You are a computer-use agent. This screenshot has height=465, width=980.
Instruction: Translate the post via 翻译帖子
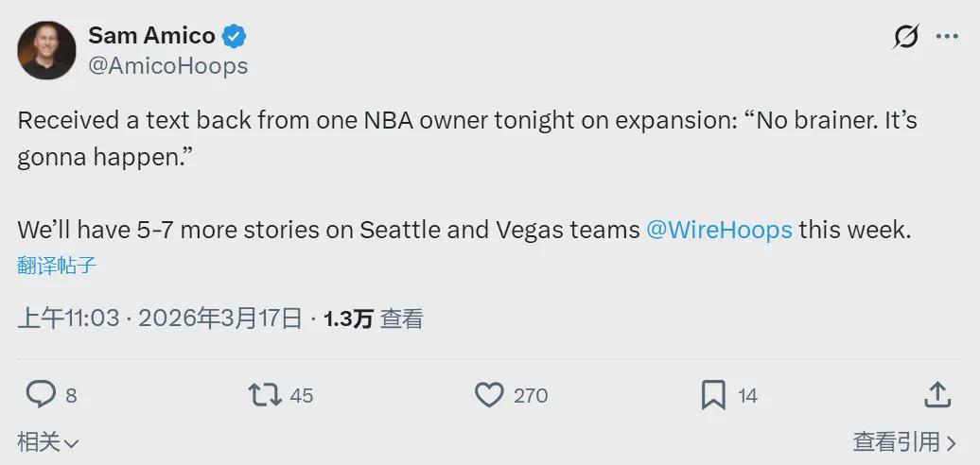click(57, 266)
